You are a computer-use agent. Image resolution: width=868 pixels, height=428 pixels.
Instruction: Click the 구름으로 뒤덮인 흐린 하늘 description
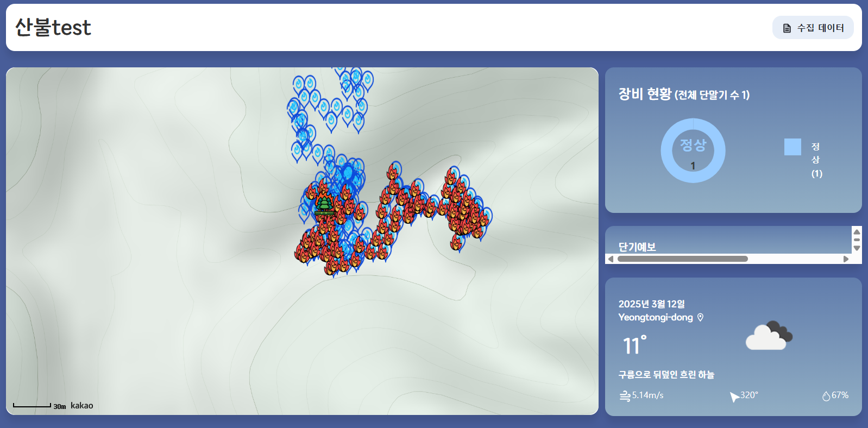666,375
